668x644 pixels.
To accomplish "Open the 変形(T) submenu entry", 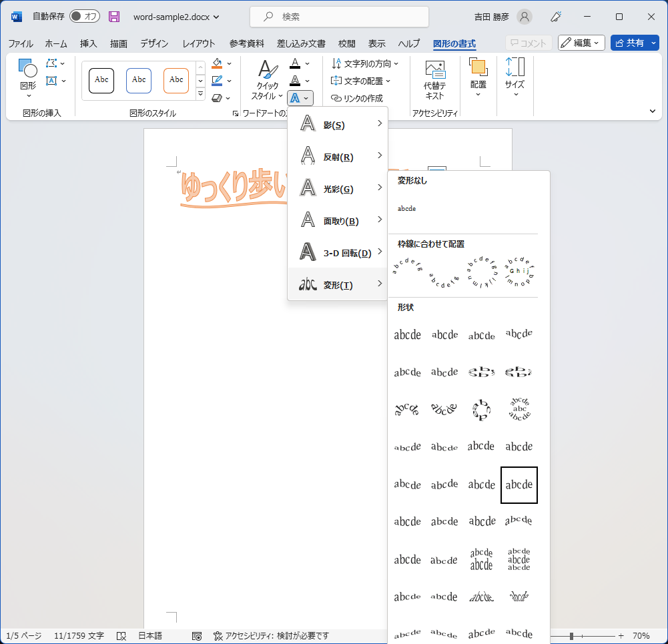I will [x=337, y=284].
